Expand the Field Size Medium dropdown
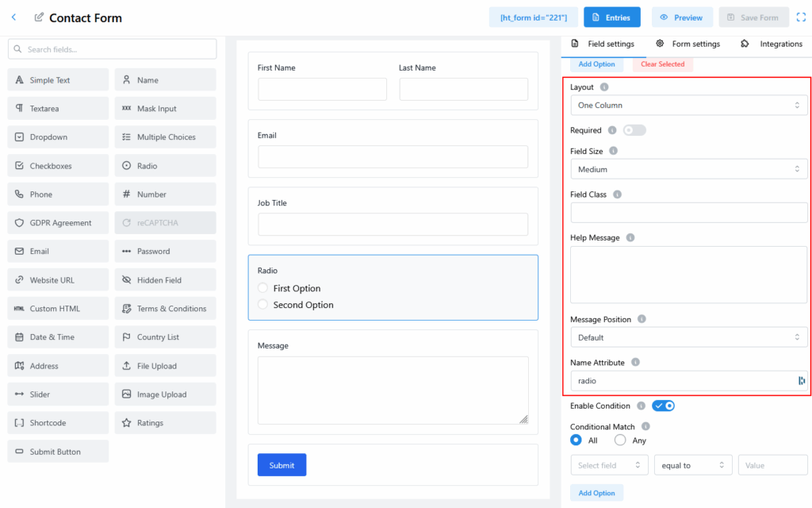Screen dimensions: 812x508 pos(688,169)
